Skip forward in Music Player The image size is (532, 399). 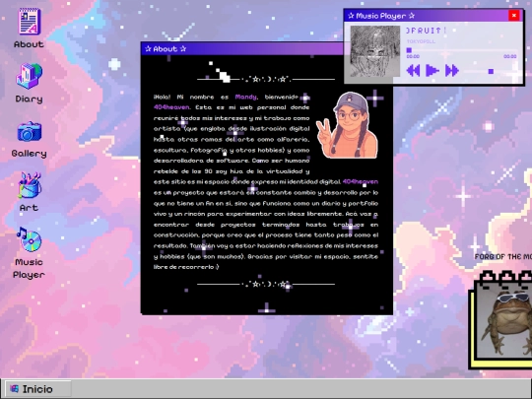point(452,71)
